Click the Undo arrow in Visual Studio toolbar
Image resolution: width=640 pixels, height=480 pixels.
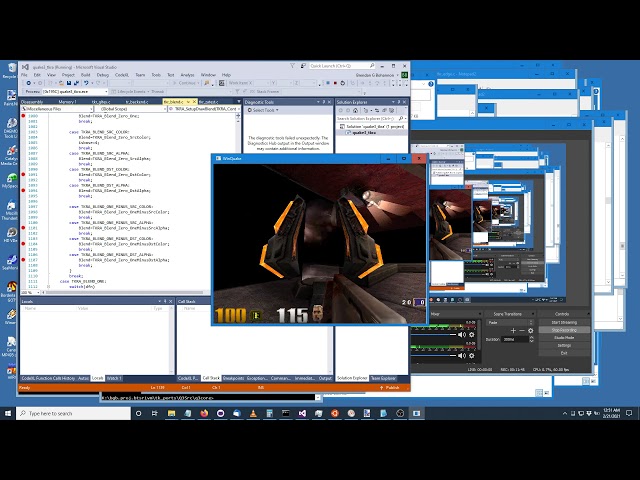coord(86,83)
